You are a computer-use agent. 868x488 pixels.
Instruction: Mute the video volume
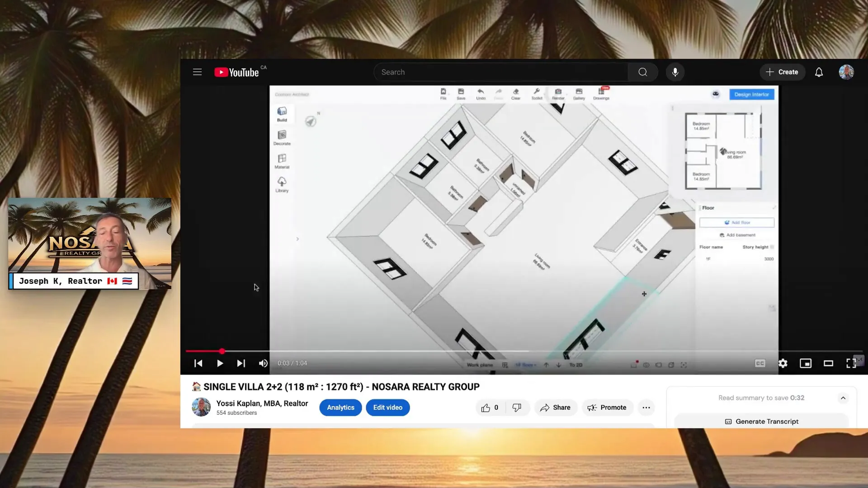click(263, 363)
